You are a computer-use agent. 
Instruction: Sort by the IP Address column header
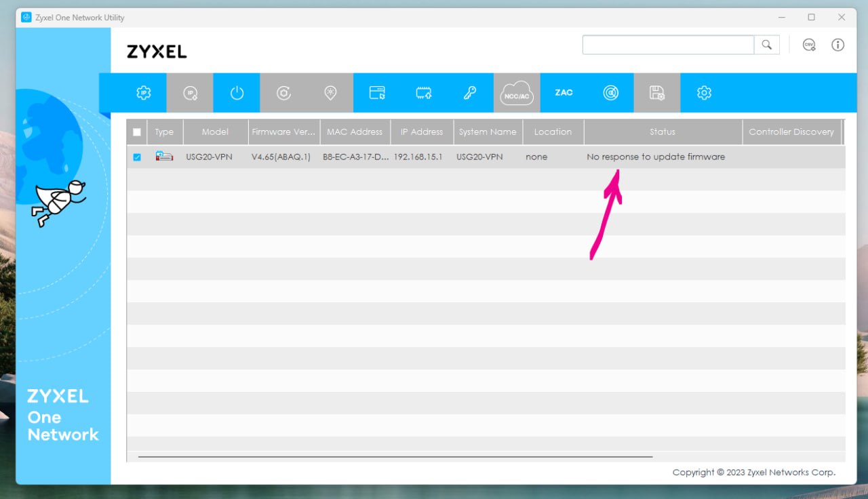pos(422,132)
